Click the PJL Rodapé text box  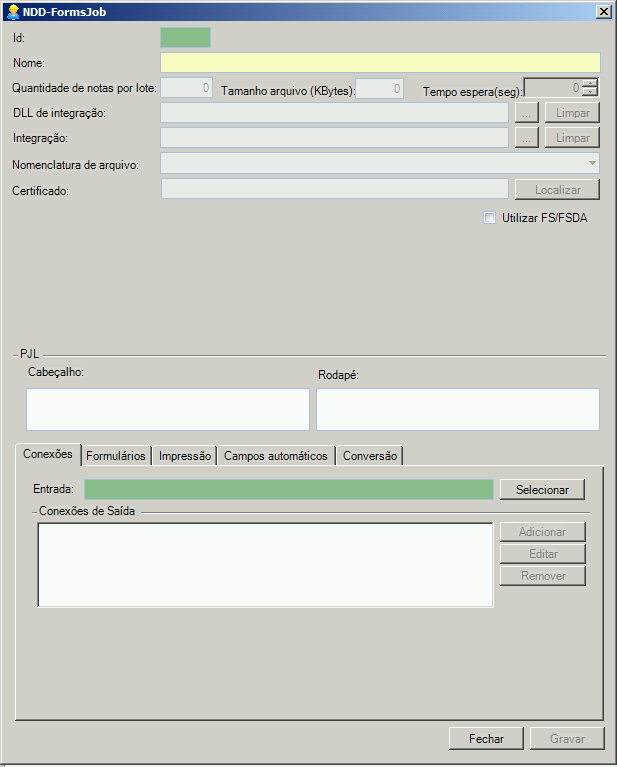[x=458, y=409]
